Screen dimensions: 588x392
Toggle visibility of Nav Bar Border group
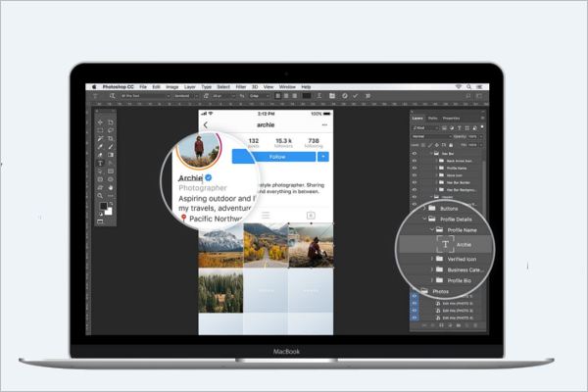click(x=415, y=182)
